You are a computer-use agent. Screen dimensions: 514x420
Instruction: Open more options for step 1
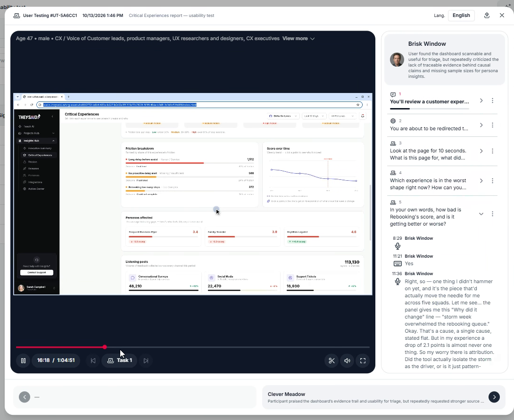pos(492,101)
